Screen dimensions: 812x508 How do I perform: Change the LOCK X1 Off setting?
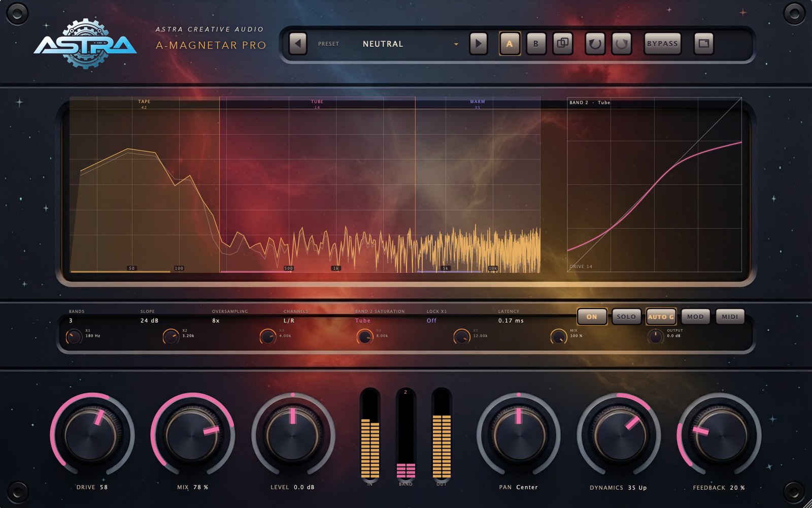pyautogui.click(x=431, y=321)
